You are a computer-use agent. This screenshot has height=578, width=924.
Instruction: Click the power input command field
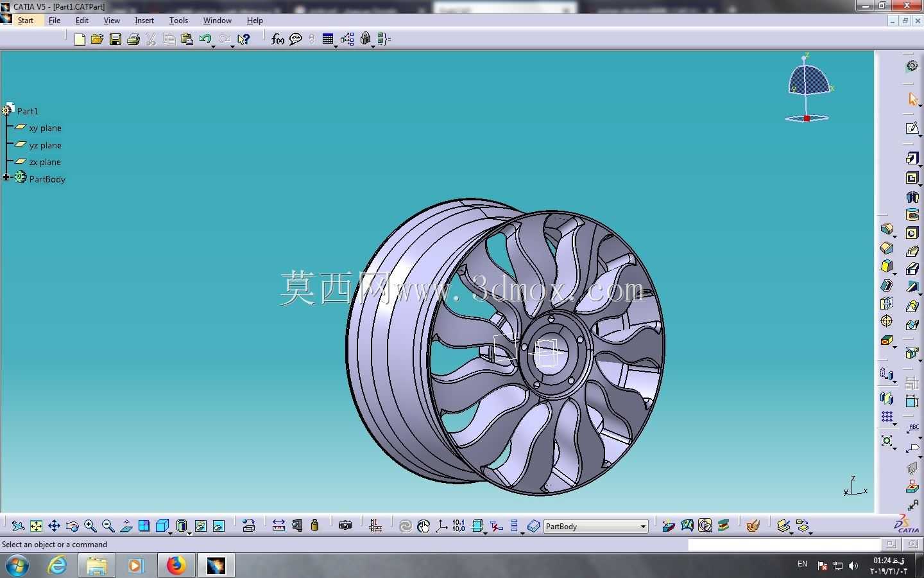pos(783,545)
